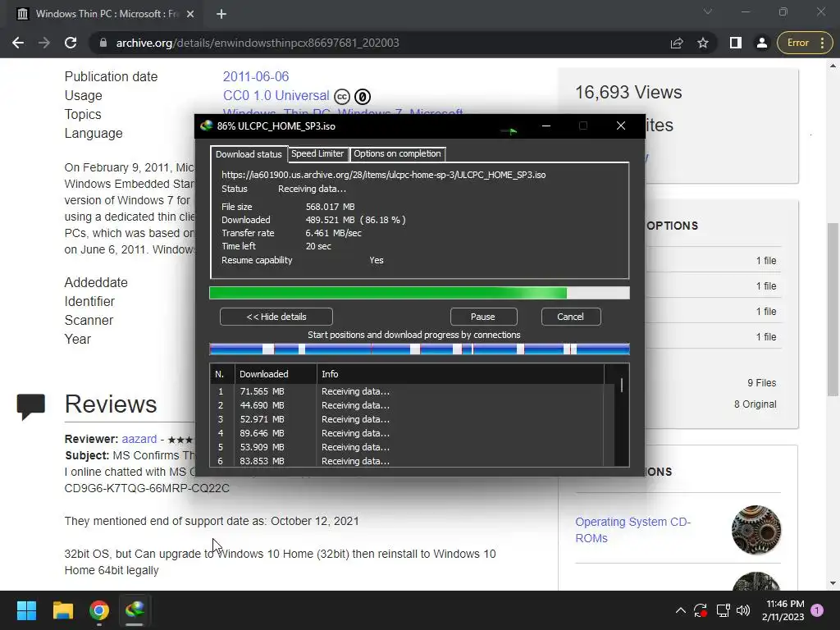840x630 pixels.
Task: Click the Reviews speech bubble icon
Action: coord(30,407)
